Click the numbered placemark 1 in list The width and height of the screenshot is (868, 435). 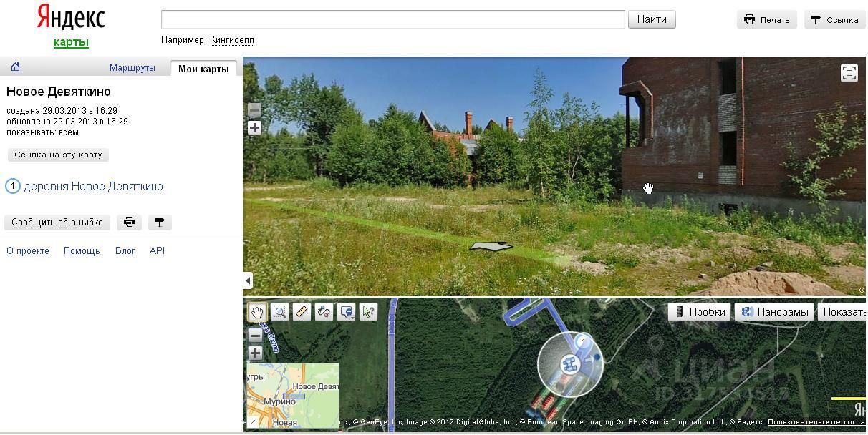[x=13, y=187]
